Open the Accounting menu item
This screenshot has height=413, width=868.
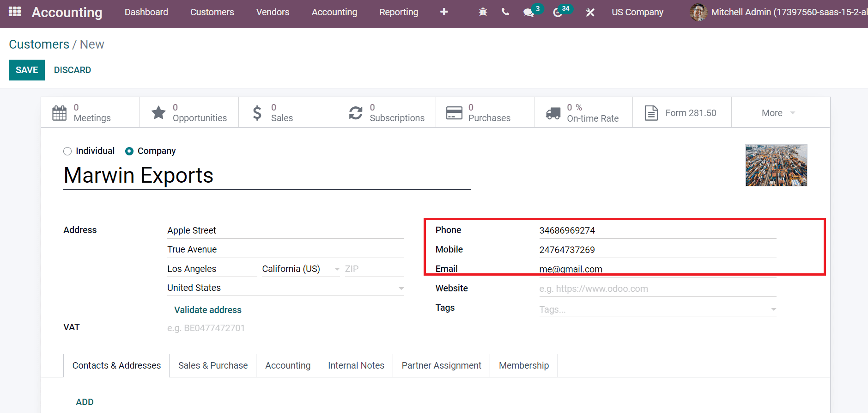(x=334, y=12)
